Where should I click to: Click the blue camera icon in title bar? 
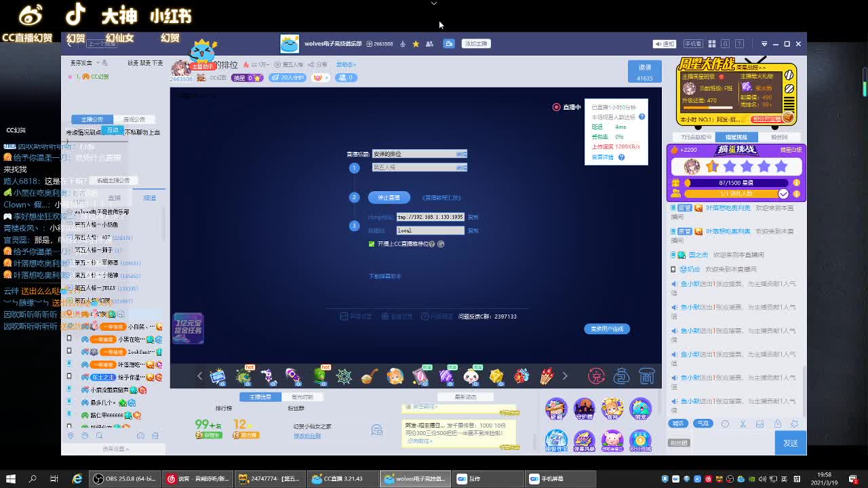pyautogui.click(x=448, y=43)
